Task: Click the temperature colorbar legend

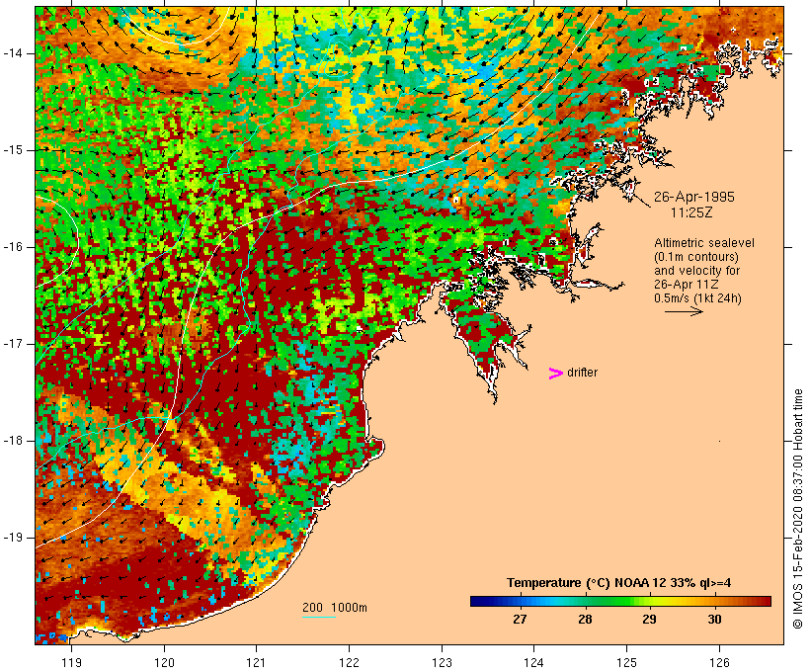Action: (620, 601)
